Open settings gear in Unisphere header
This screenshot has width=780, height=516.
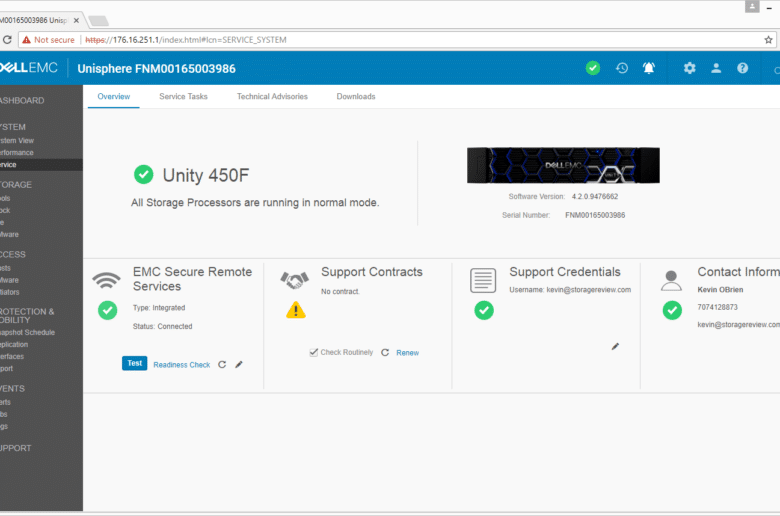pyautogui.click(x=689, y=68)
